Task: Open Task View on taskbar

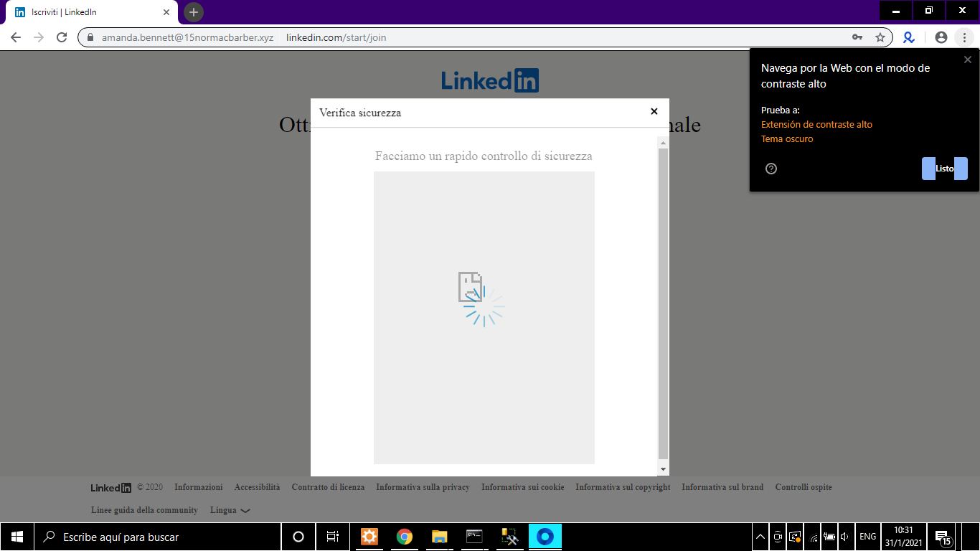Action: (333, 537)
